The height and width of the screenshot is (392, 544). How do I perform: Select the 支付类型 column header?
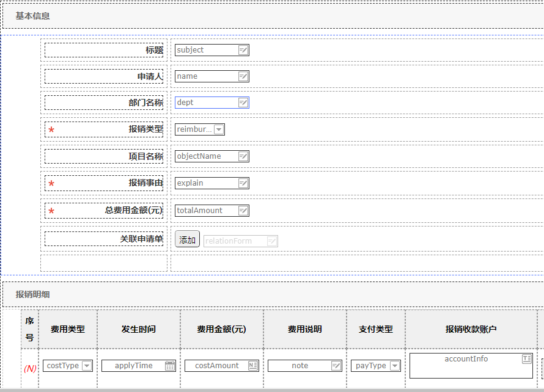376,329
